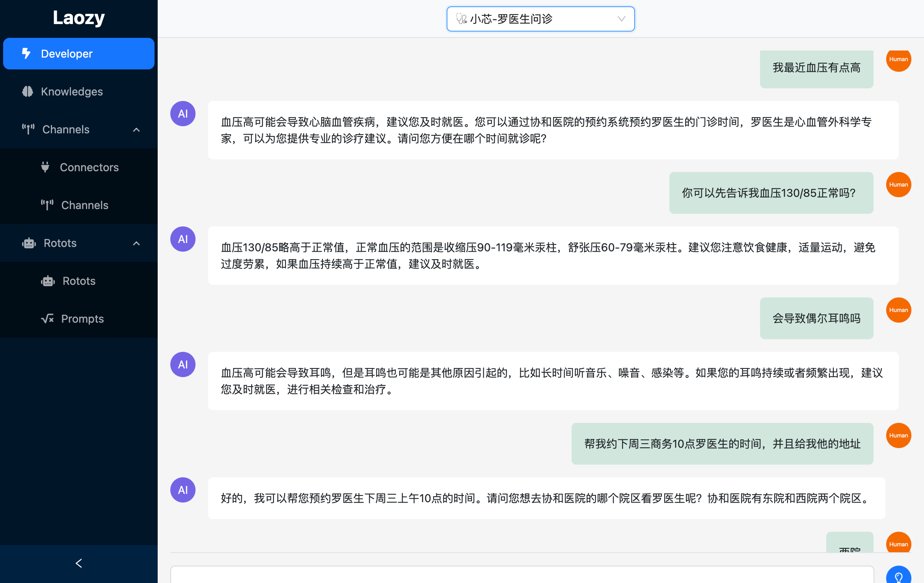This screenshot has height=583, width=924.
Task: Click the robot icon of Rotots group
Action: [29, 243]
